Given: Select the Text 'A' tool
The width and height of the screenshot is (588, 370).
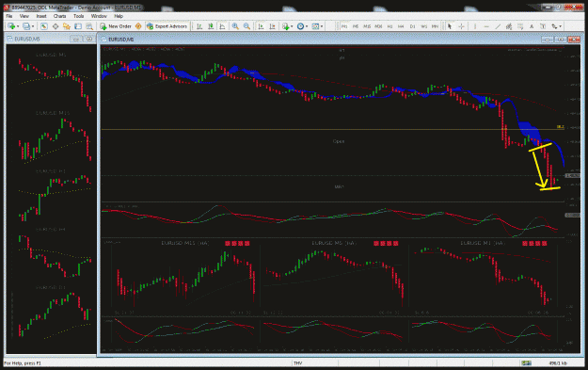Looking at the screenshot, I should (x=532, y=26).
